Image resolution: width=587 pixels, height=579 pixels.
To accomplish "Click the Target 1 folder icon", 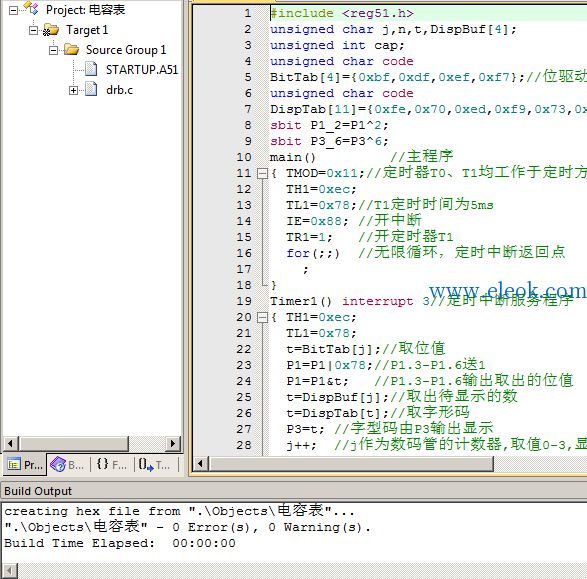I will pyautogui.click(x=51, y=30).
